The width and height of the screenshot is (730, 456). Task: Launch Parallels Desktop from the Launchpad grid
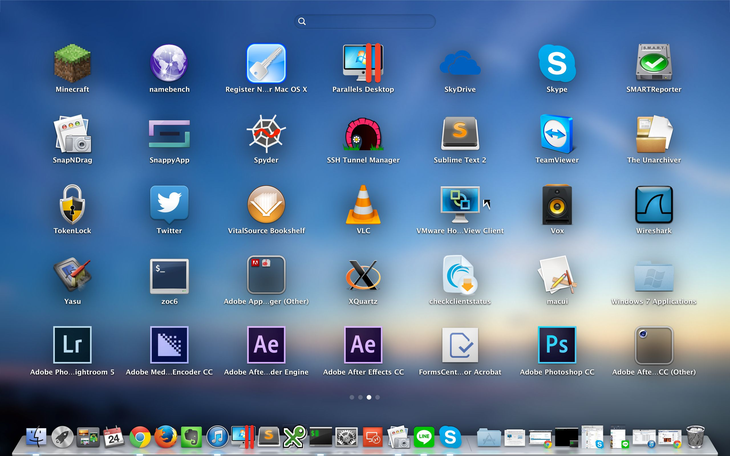(x=363, y=63)
